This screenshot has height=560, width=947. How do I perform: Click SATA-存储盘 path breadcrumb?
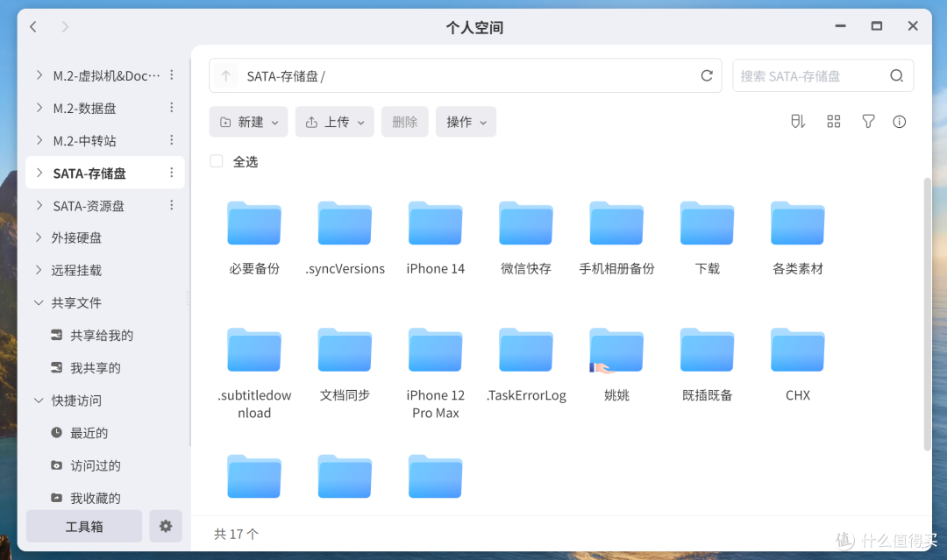tap(282, 76)
